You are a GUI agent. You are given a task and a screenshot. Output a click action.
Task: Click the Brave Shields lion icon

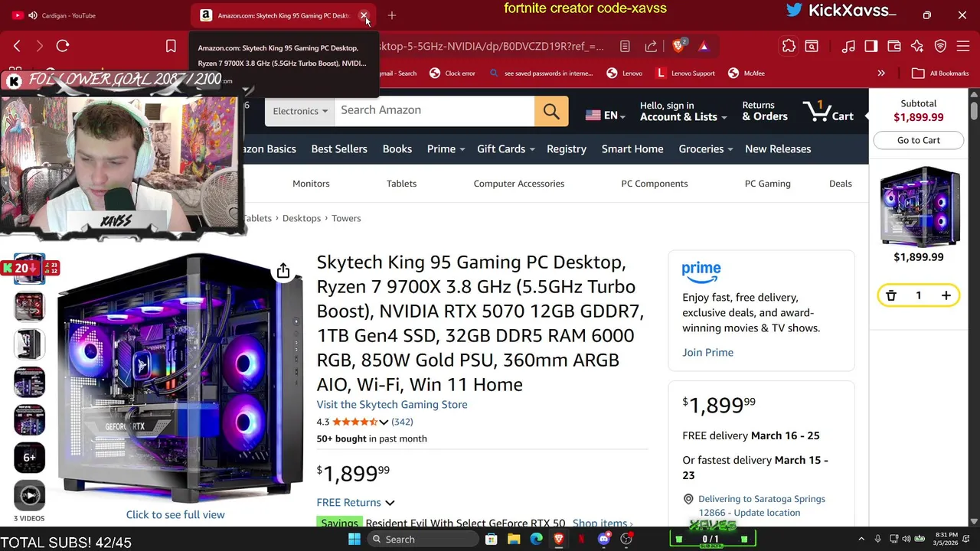[x=678, y=47]
